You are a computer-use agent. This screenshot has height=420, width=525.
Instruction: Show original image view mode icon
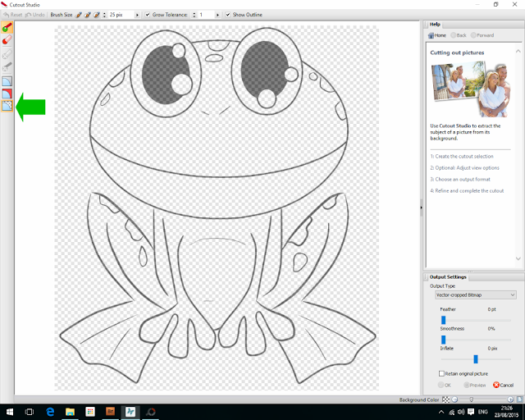pos(7,81)
